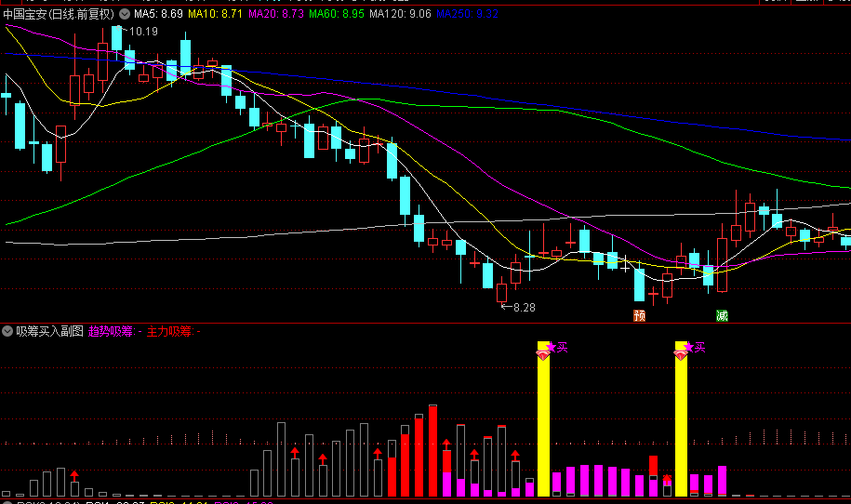The image size is (851, 504).
Task: Select the MA120: 9.06 label
Action: (400, 14)
